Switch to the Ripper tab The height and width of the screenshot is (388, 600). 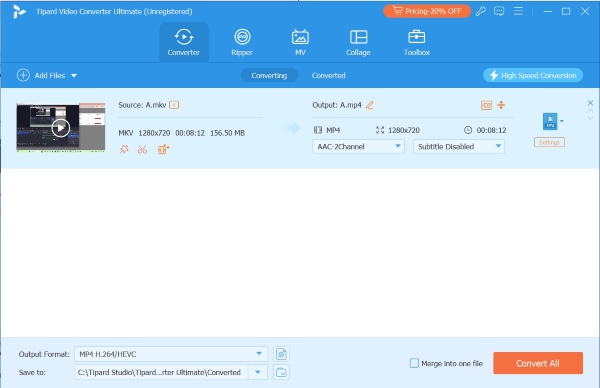242,42
